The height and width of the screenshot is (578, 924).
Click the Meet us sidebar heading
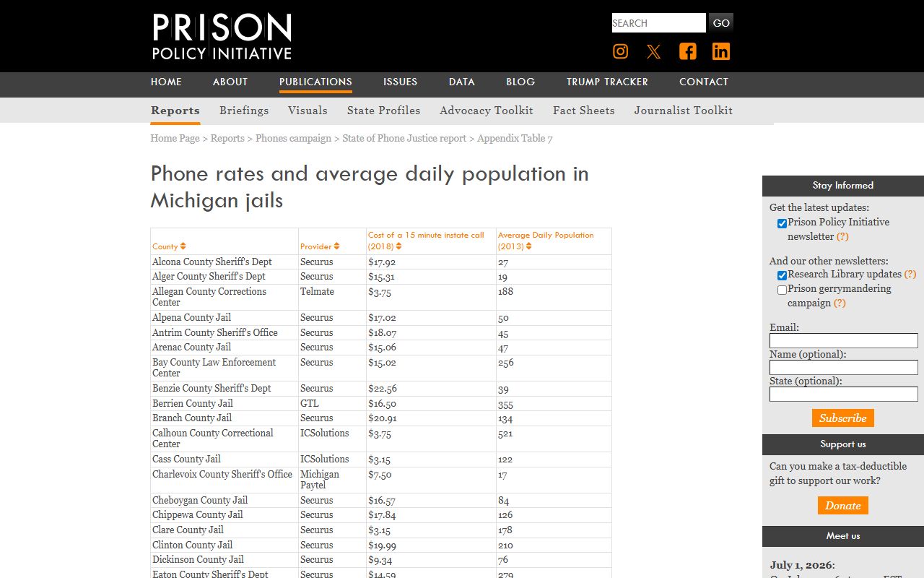[843, 536]
